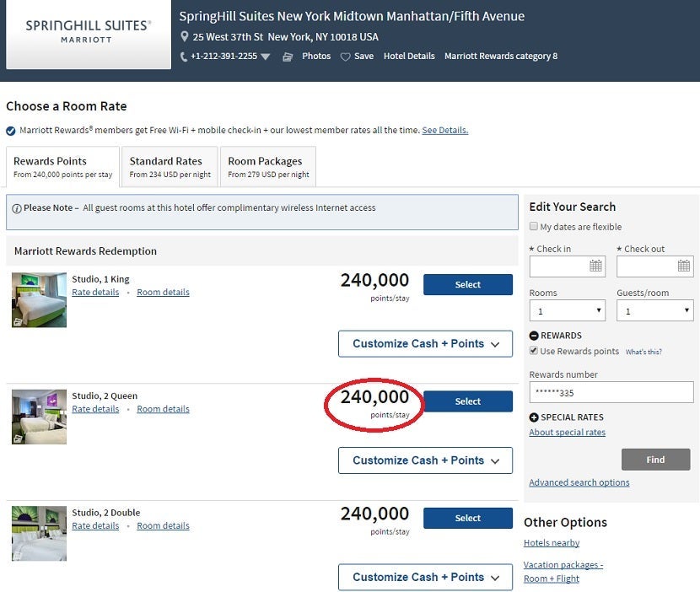View Rate details for Studio, 2 Queen
700x592 pixels.
[x=95, y=409]
